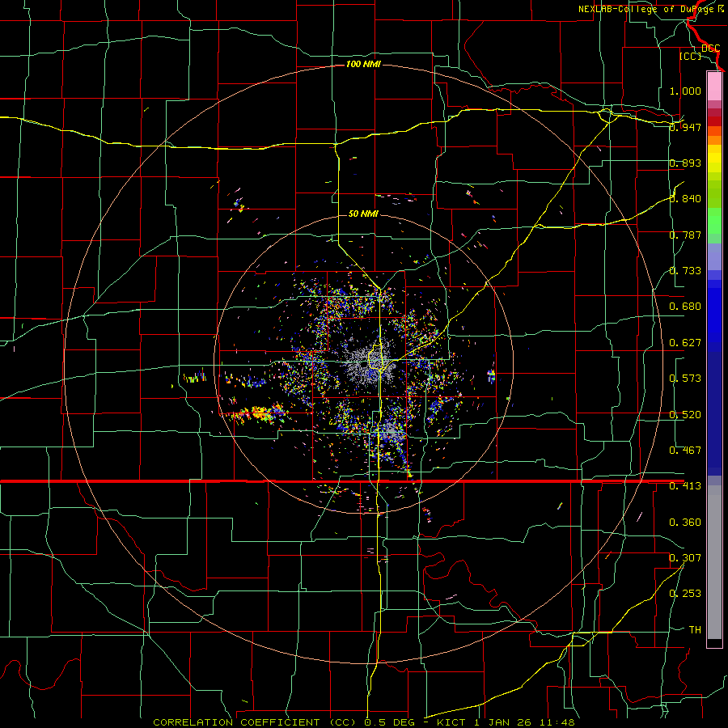Click the 0.307 scale value
The height and width of the screenshot is (728, 728).
(685, 558)
